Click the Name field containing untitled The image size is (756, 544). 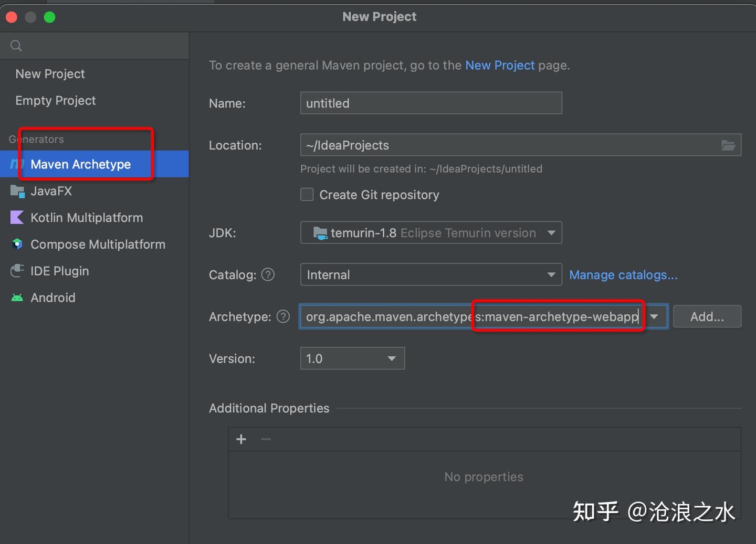point(430,103)
